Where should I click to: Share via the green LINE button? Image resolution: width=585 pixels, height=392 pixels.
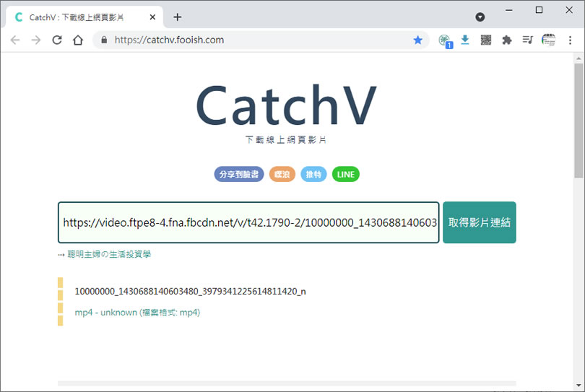tap(345, 174)
